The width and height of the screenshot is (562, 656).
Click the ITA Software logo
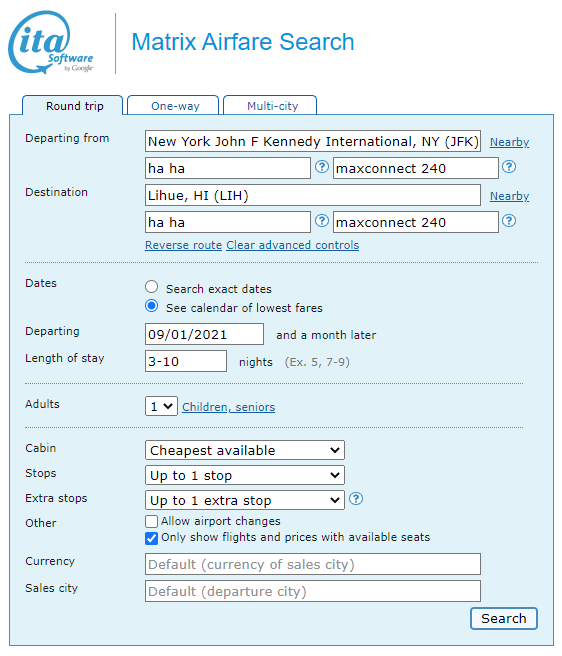(51, 42)
